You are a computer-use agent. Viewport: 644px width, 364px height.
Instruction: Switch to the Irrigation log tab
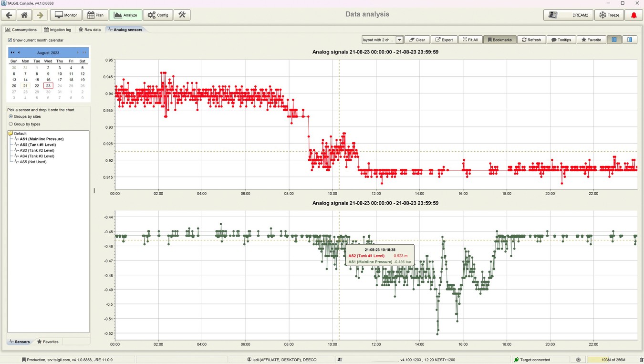(57, 30)
